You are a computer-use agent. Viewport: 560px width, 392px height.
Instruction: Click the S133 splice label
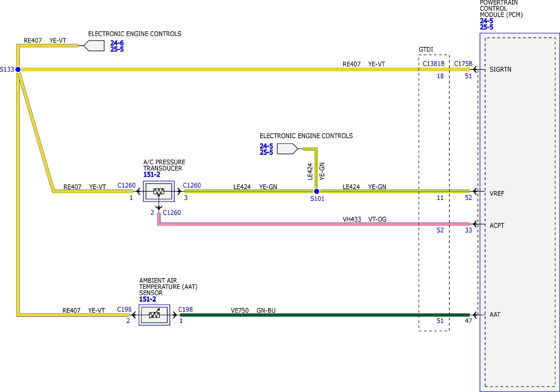click(x=7, y=69)
